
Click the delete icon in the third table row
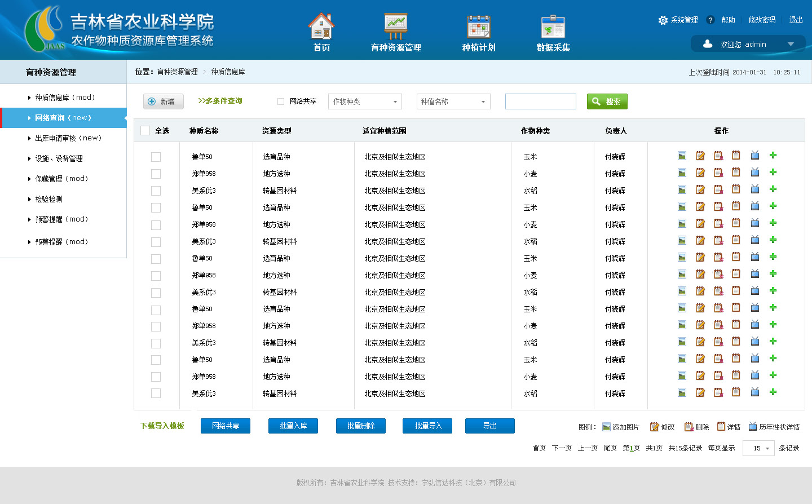718,190
